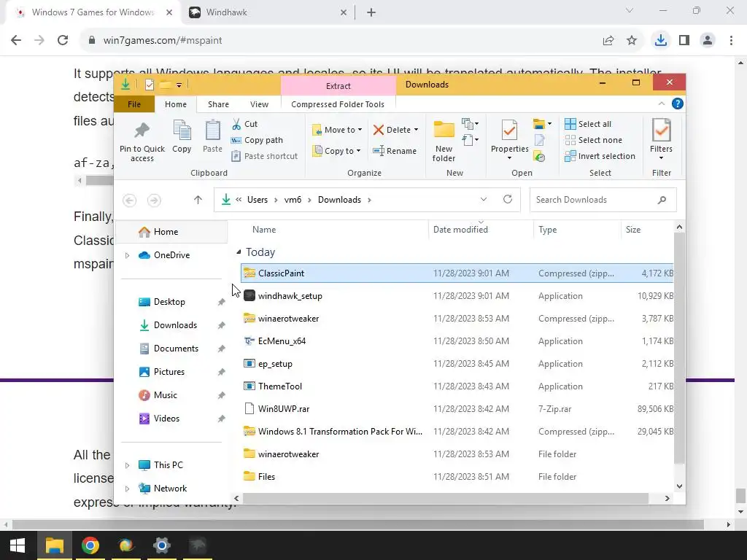Open Documents in navigation pane

[176, 349]
